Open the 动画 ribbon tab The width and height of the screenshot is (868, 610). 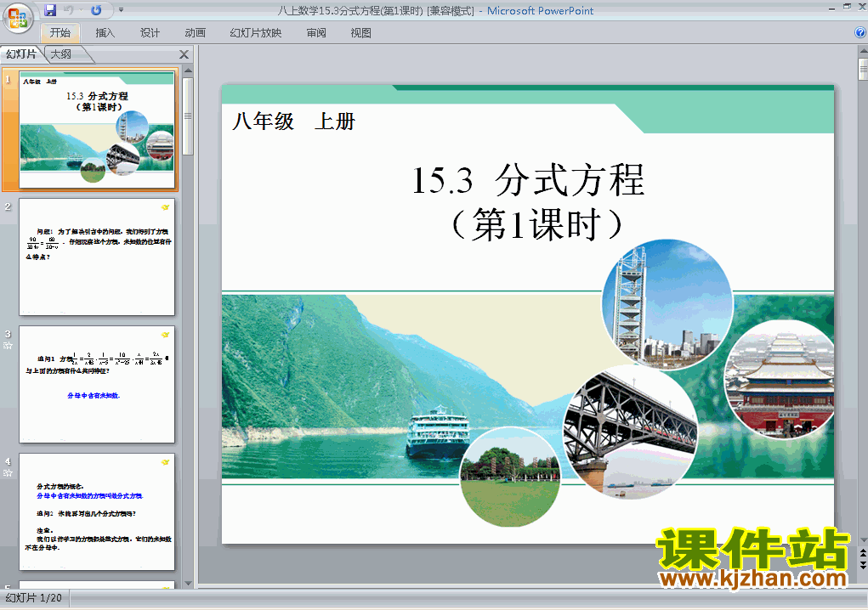(195, 32)
